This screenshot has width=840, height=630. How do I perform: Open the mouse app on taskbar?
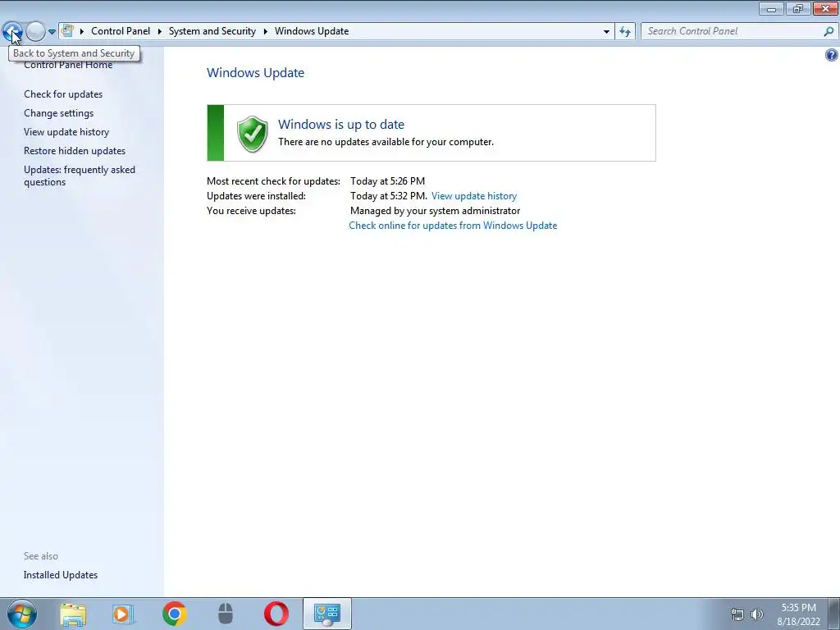click(226, 614)
